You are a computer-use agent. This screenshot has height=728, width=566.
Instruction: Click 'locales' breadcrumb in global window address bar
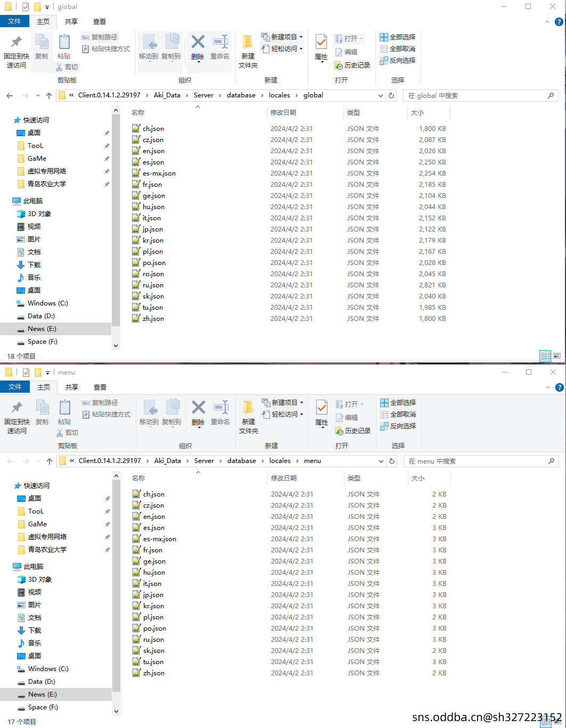(280, 95)
